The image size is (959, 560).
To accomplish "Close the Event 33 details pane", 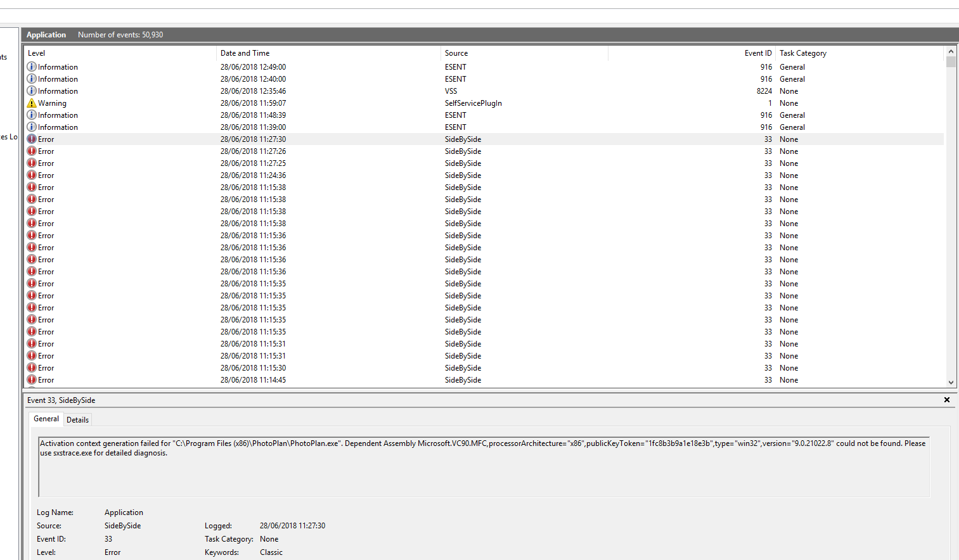I will (x=947, y=400).
